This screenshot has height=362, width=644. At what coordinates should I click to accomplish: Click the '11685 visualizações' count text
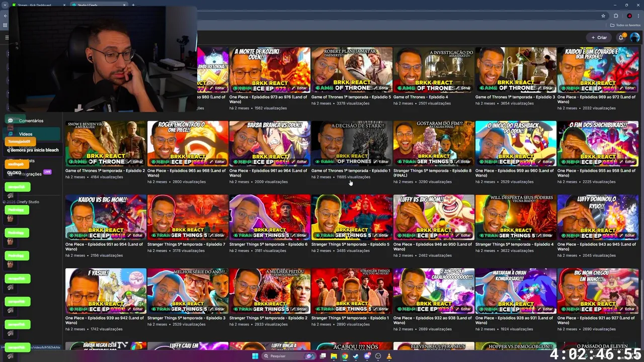coord(353,177)
